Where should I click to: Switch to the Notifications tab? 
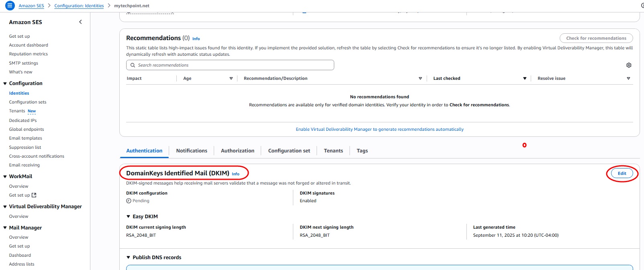192,151
